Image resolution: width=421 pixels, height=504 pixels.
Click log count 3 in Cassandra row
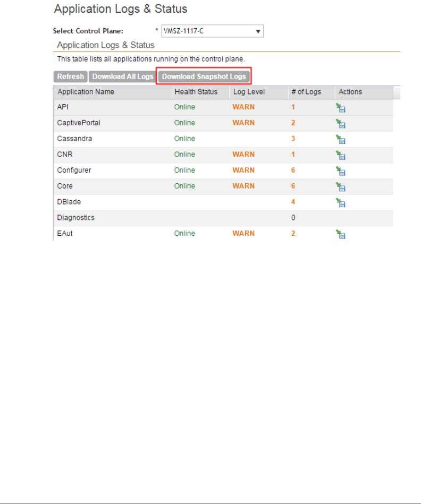coord(293,139)
